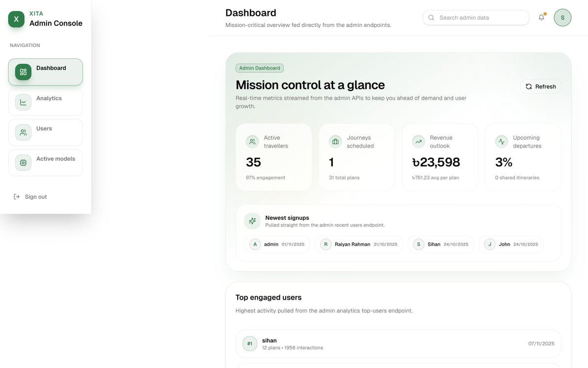Open the sihan top engaged user row
This screenshot has width=588, height=368.
398,344
